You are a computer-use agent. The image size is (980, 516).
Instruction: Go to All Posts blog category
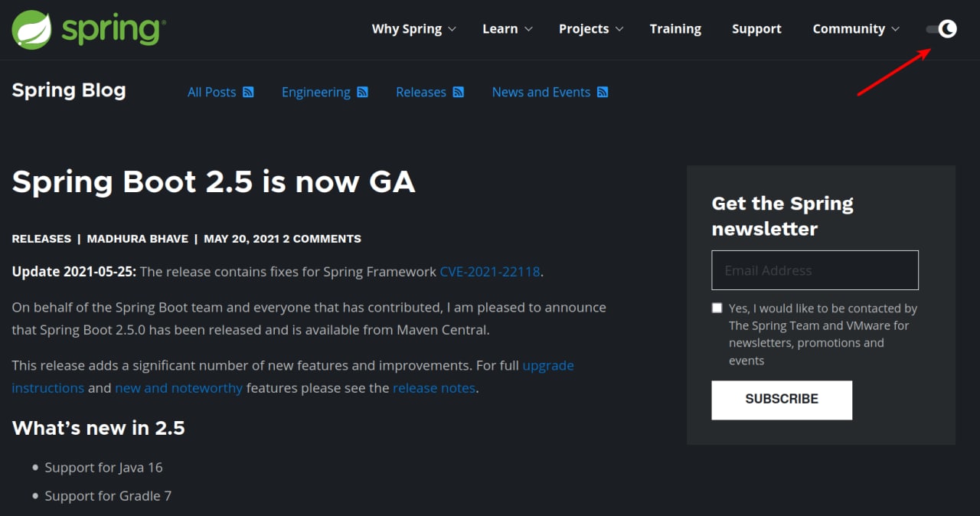point(211,92)
